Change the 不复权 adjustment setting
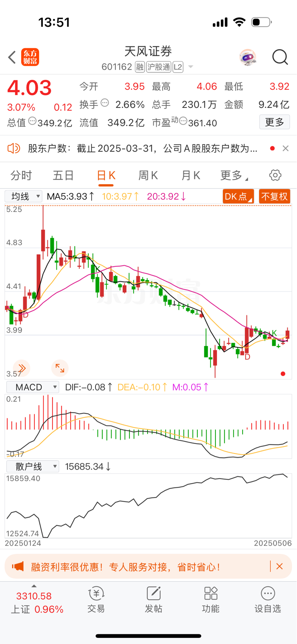The width and height of the screenshot is (297, 644). point(275,196)
